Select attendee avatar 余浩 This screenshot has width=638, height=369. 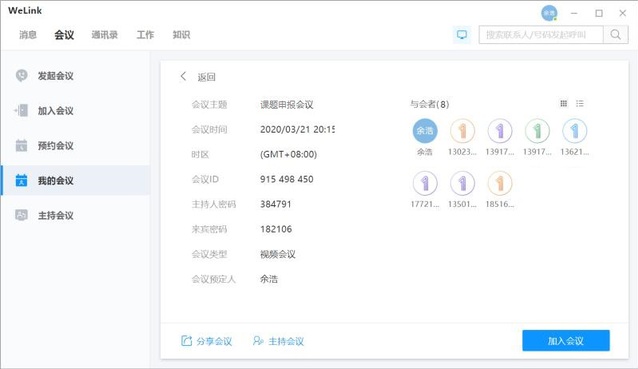pos(425,131)
